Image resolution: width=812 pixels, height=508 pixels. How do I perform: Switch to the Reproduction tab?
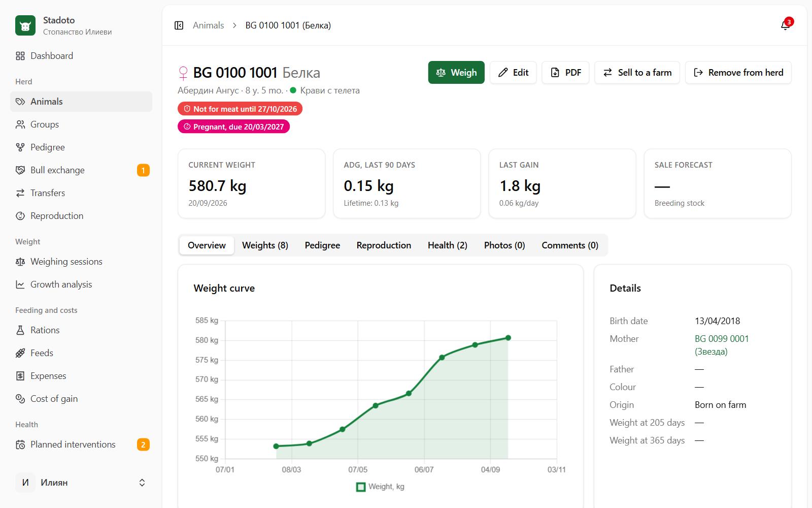click(384, 245)
